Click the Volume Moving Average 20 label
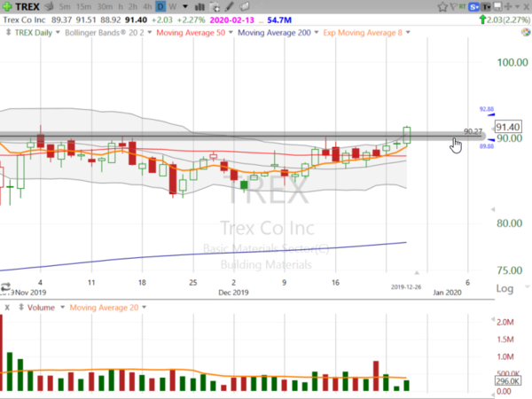 104,308
